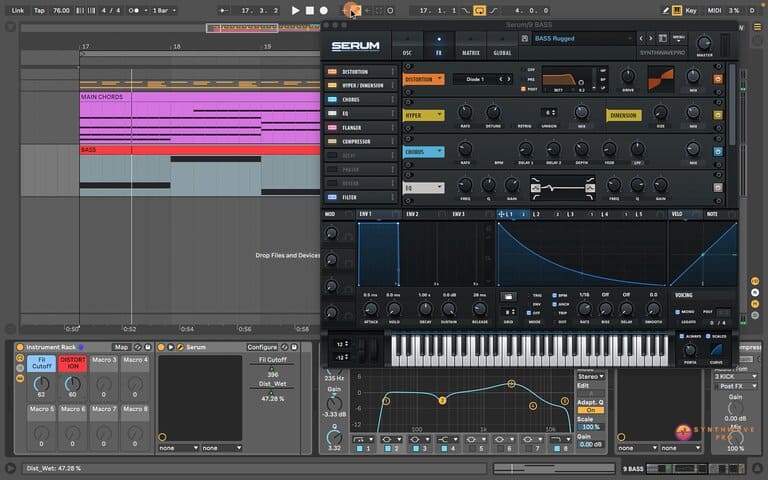
Task: Toggle Draw Mode pencil icon
Action: coord(666,10)
